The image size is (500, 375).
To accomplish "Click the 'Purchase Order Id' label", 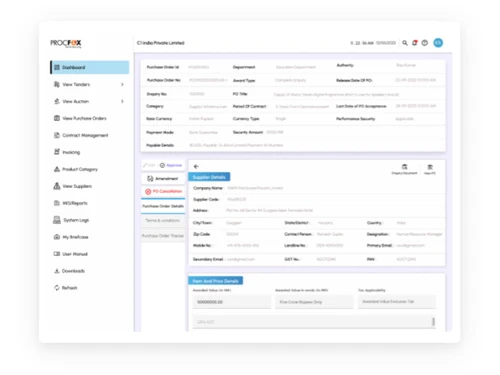I will coord(163,67).
